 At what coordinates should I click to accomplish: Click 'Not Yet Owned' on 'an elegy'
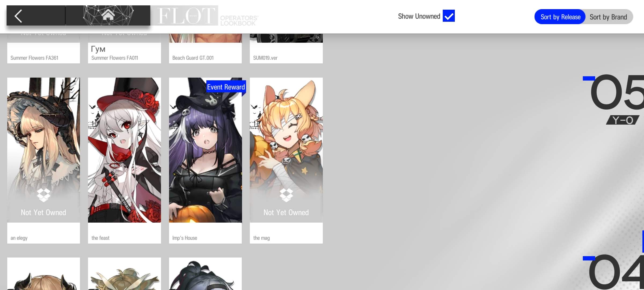[43, 212]
